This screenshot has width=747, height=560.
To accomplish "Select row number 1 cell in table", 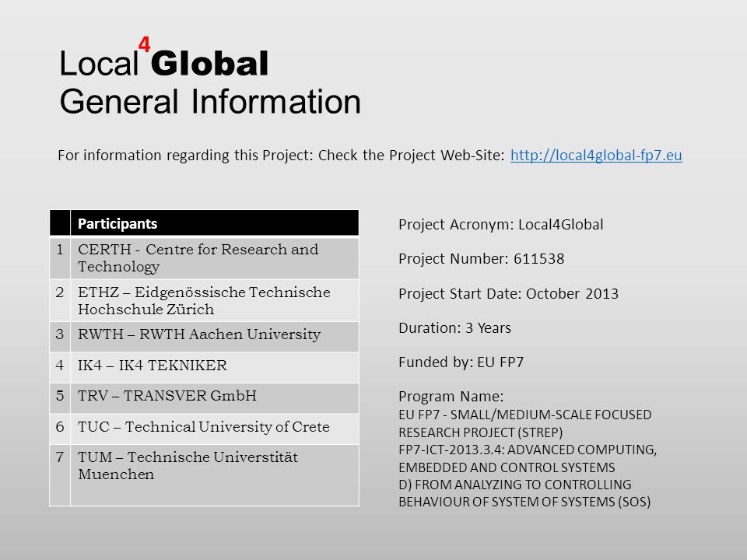I will click(60, 257).
